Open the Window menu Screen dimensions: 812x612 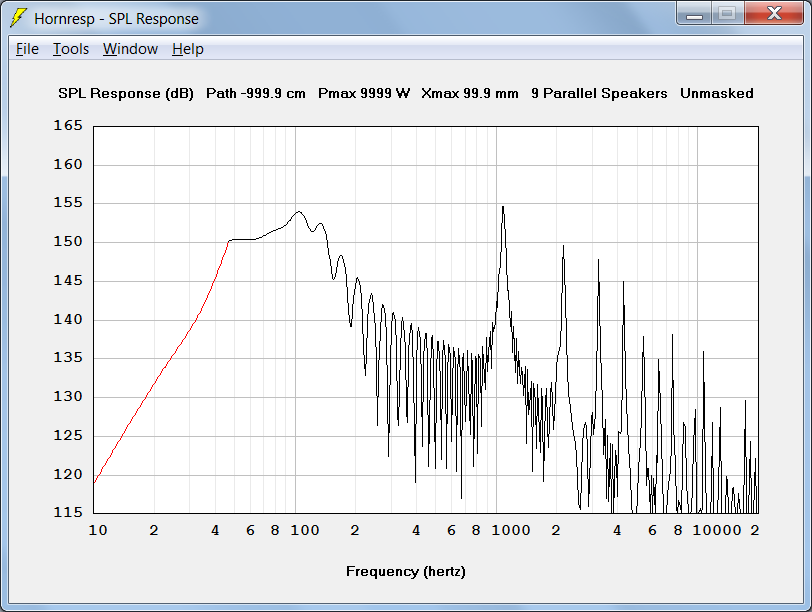[x=130, y=49]
